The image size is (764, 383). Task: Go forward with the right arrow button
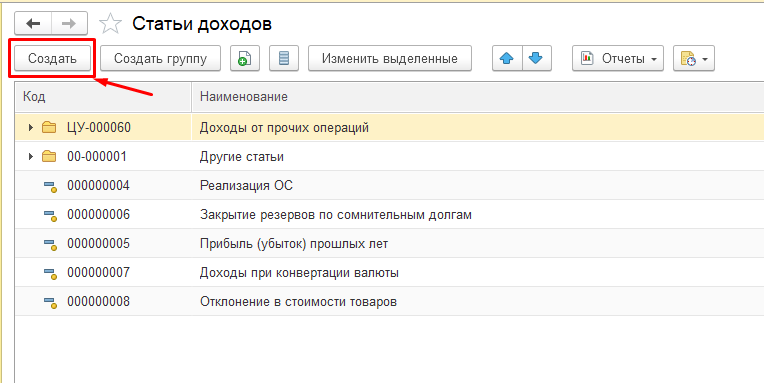coord(69,23)
